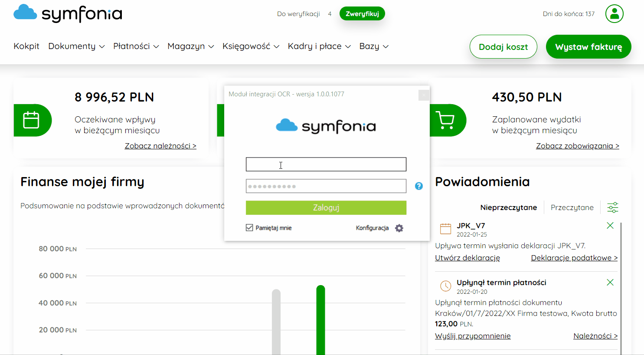This screenshot has height=355, width=644.
Task: Open Zobacz należności link
Action: coord(160,146)
